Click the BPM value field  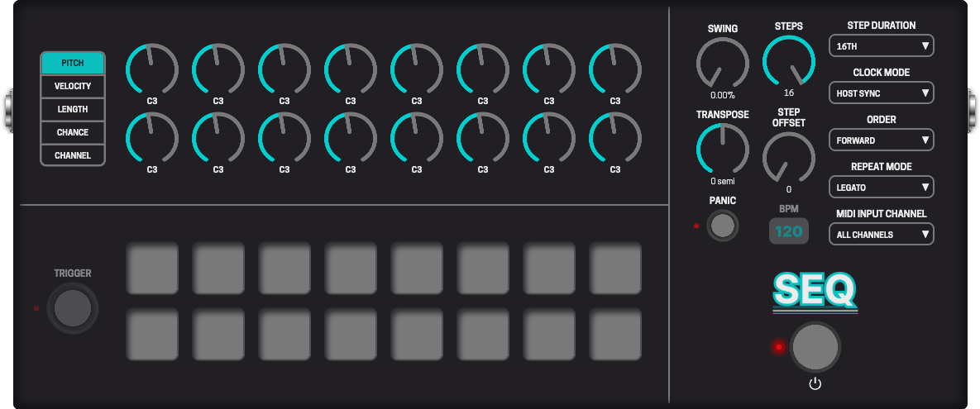click(x=788, y=231)
